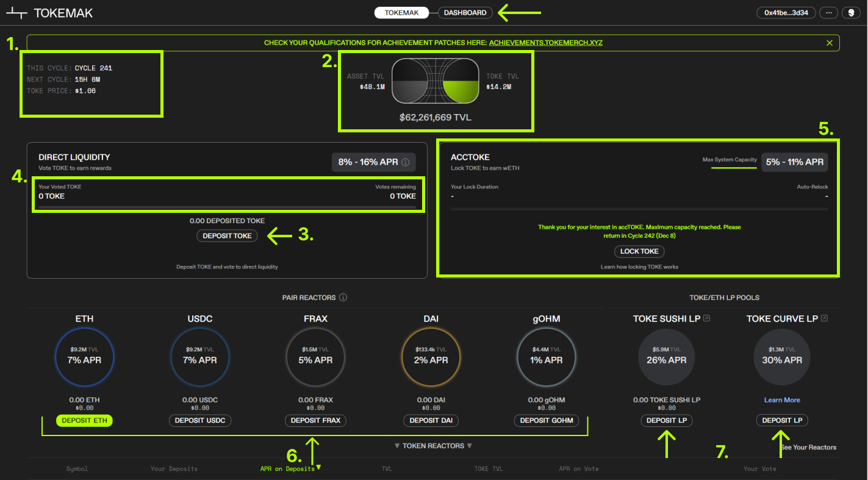Sort by TOKE TVL column header

coord(489,468)
